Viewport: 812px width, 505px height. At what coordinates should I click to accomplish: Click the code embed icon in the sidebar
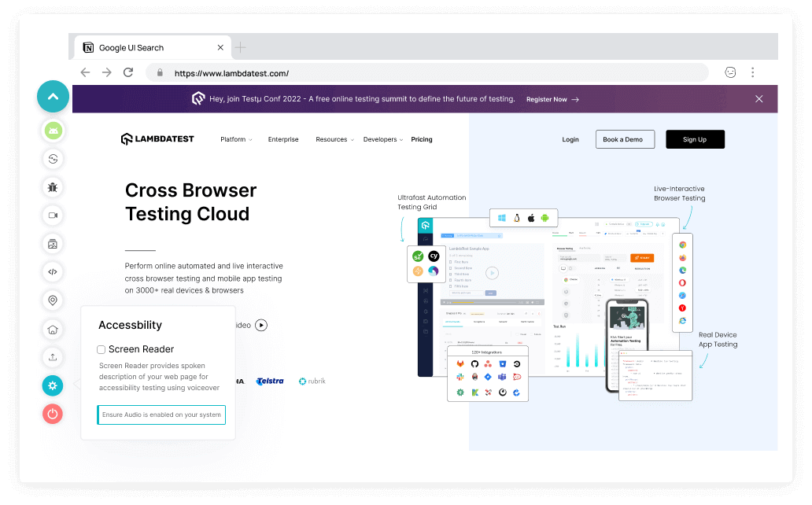(52, 271)
